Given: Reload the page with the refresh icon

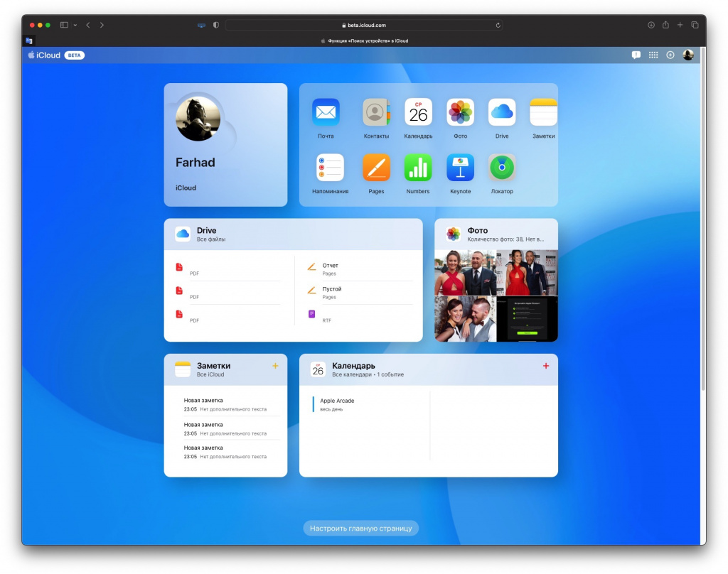Looking at the screenshot, I should tap(498, 25).
